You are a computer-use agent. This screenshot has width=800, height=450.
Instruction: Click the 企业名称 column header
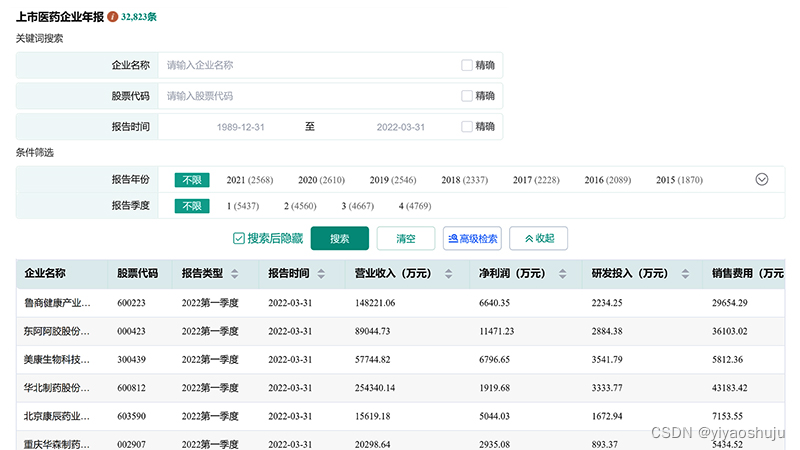tap(45, 273)
